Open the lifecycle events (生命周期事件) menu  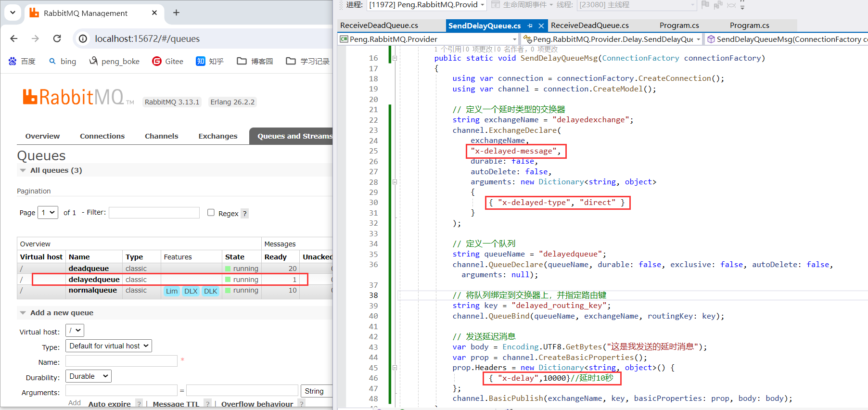point(522,5)
